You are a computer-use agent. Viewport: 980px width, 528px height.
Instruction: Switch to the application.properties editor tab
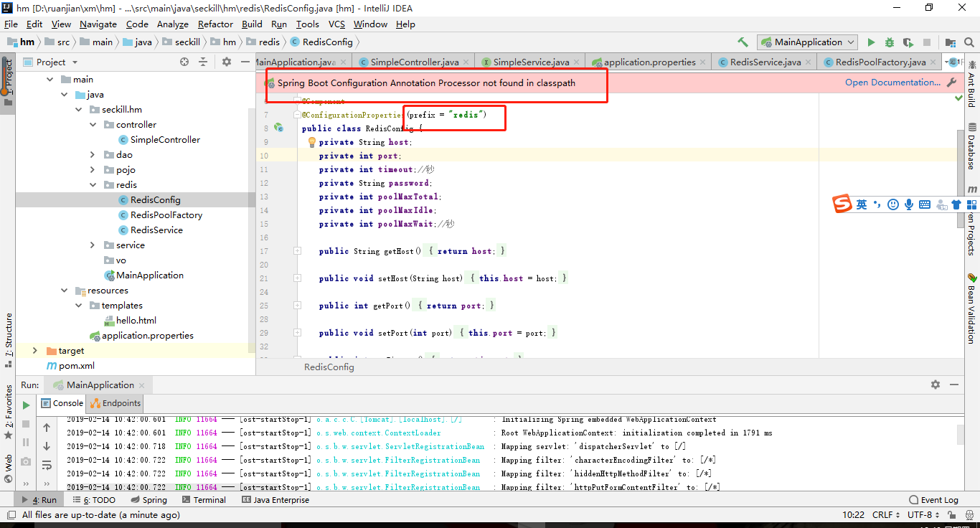click(649, 62)
